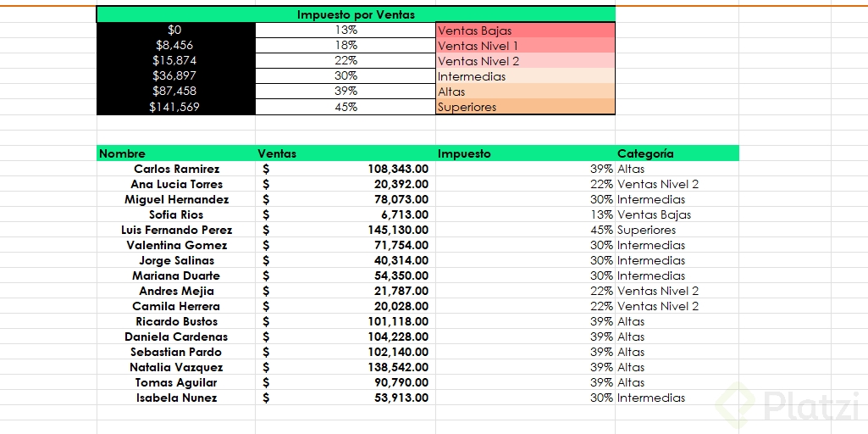Click the red "Ventas Bajas" category cell
The height and width of the screenshot is (434, 868).
tap(525, 31)
